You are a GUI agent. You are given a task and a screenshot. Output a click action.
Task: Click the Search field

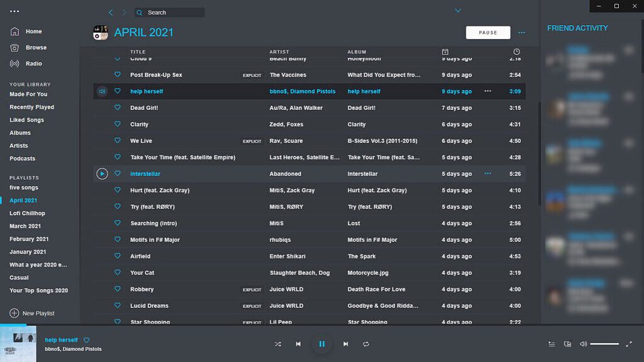pyautogui.click(x=169, y=13)
